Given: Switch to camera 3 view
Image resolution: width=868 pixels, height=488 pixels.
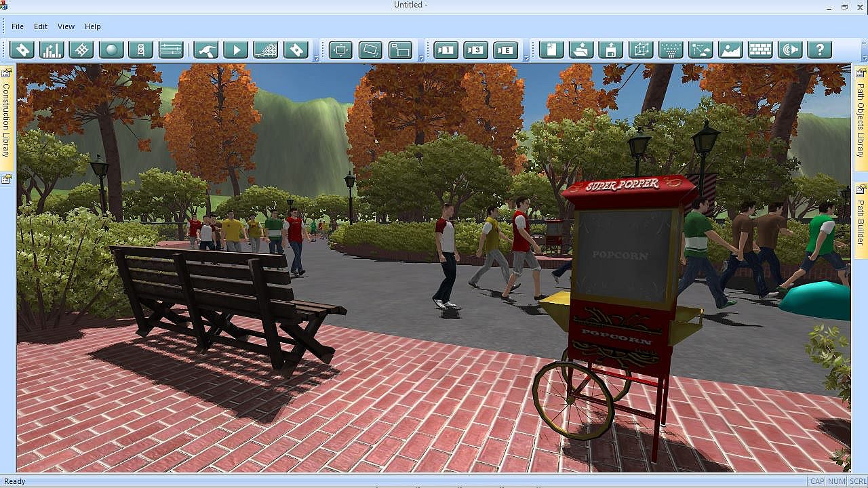Looking at the screenshot, I should 475,49.
